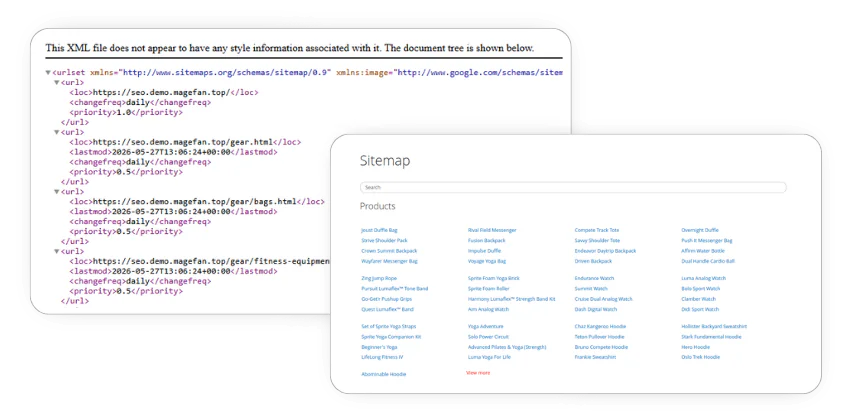
Task: Collapse the url node containing gear.html
Action: pos(56,132)
